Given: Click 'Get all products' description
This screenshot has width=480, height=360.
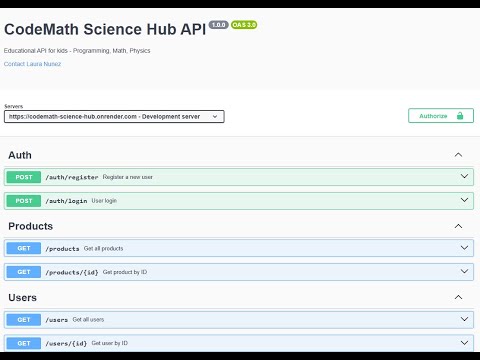Looking at the screenshot, I should pos(104,248).
